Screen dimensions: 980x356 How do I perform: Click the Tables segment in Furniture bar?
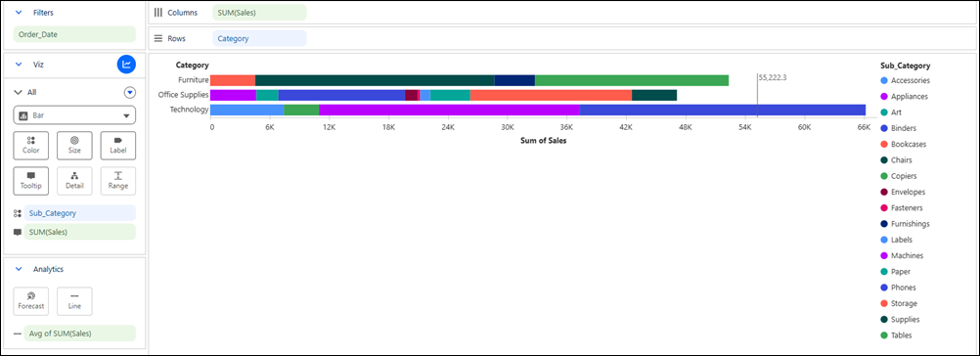click(x=632, y=80)
